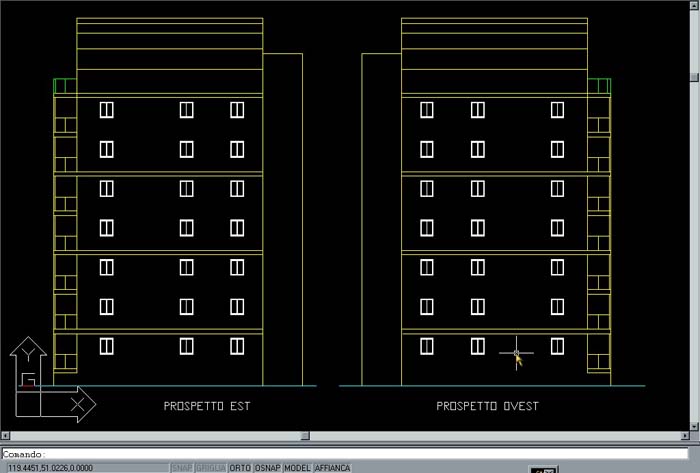
Task: Select top-left window of east elevation
Action: tap(107, 110)
